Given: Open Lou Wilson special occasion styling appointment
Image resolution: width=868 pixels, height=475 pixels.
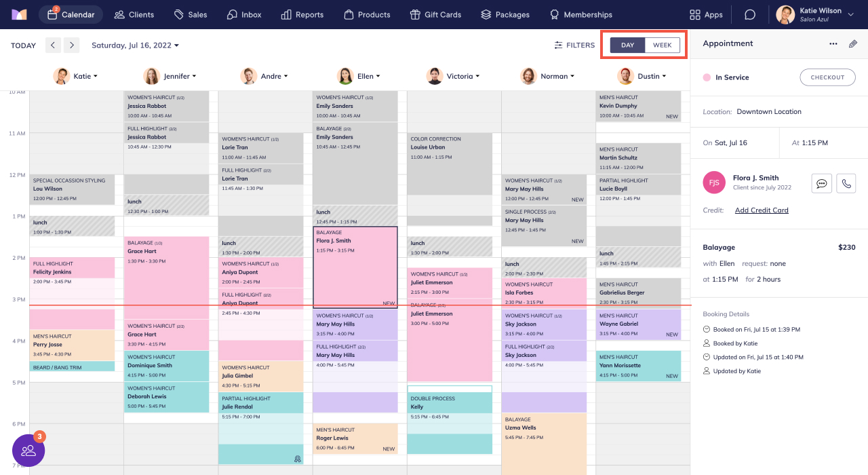Looking at the screenshot, I should [x=73, y=189].
